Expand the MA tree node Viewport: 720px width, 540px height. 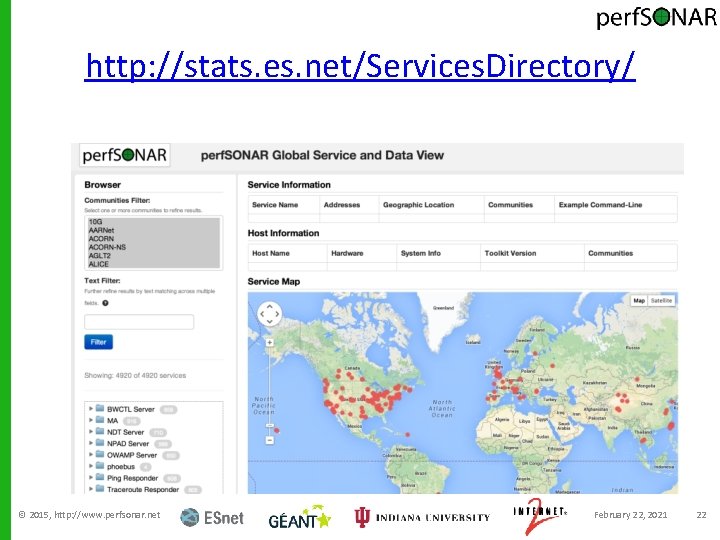[90, 420]
